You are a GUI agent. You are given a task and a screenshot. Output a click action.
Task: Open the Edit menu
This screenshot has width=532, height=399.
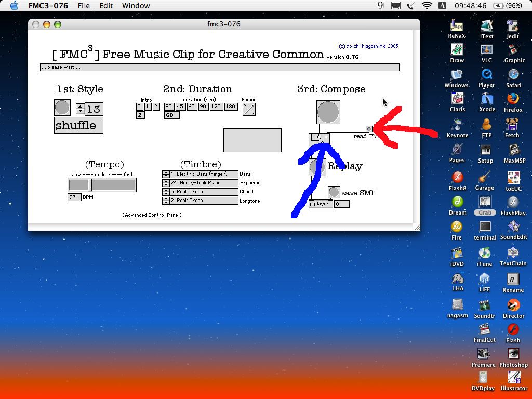coord(106,5)
